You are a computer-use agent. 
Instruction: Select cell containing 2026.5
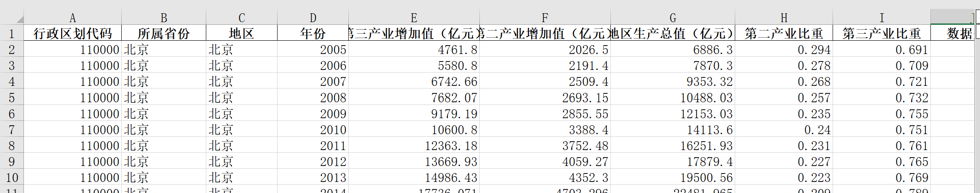(545, 50)
